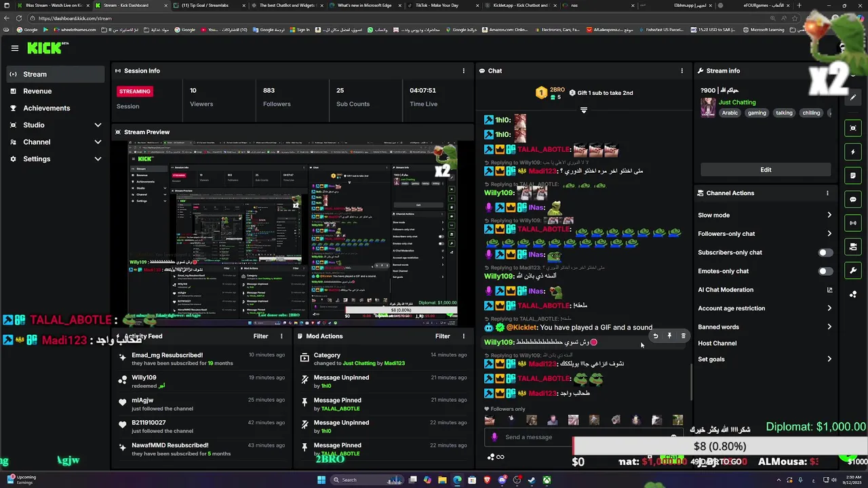Go to Revenue in left navigation

pos(55,91)
